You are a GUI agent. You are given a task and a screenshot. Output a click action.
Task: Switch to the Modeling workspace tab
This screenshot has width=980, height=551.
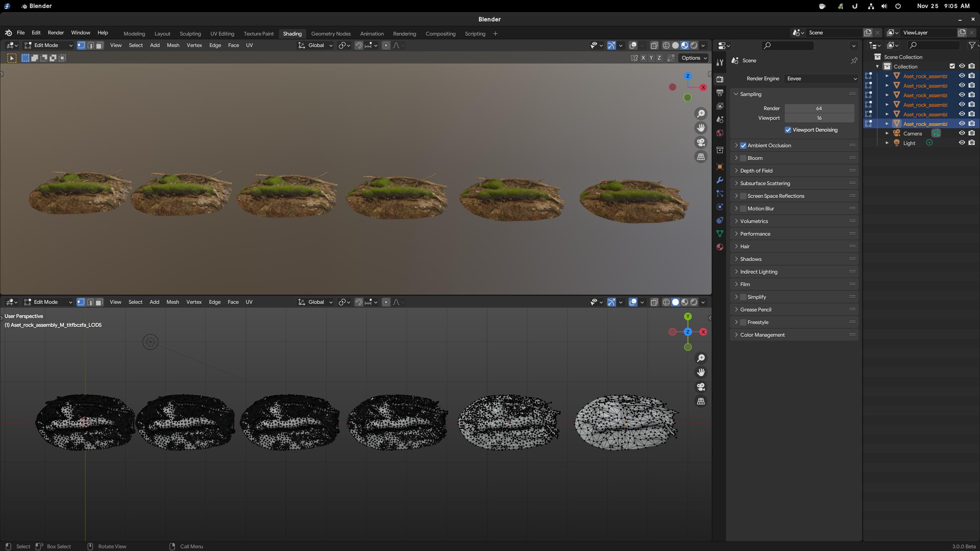134,34
